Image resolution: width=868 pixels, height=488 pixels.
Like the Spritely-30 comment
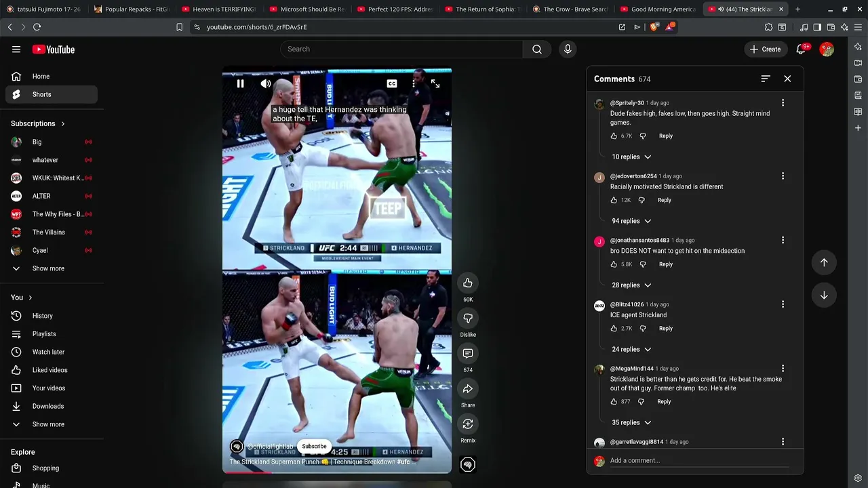click(614, 136)
